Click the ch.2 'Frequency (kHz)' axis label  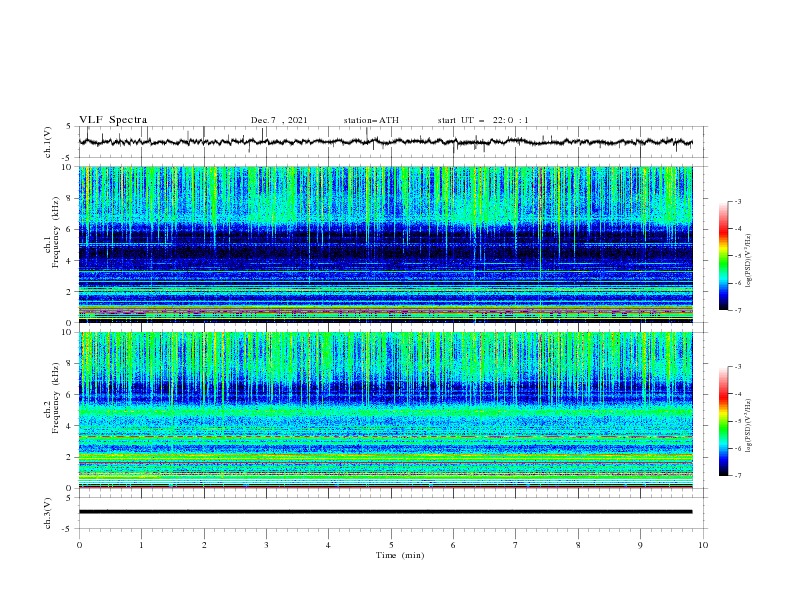(x=56, y=398)
